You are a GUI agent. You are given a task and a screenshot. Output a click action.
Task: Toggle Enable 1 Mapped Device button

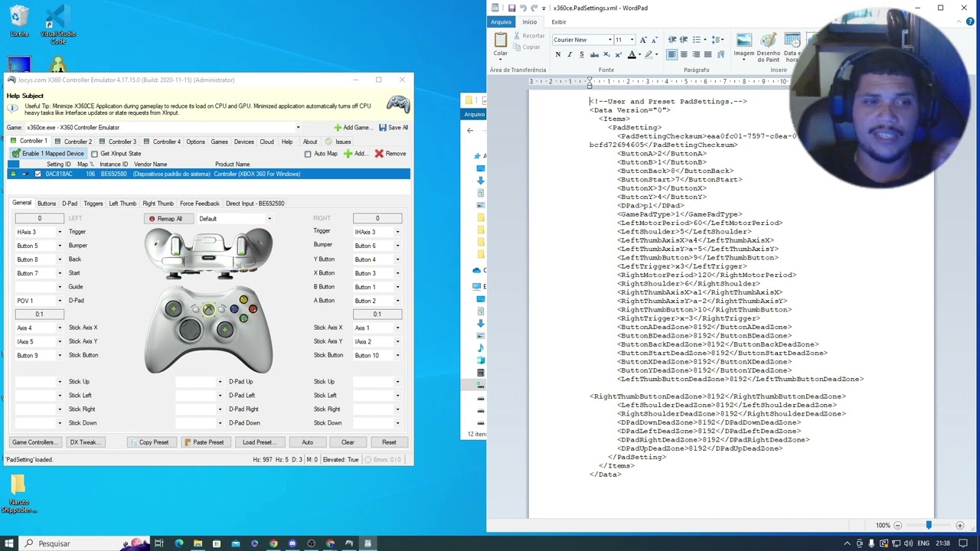(47, 154)
